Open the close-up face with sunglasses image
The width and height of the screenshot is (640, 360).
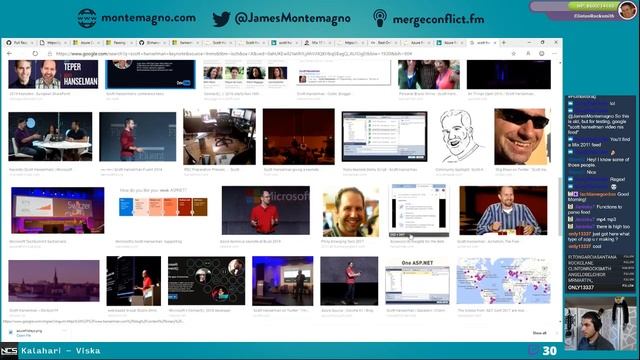(522, 136)
